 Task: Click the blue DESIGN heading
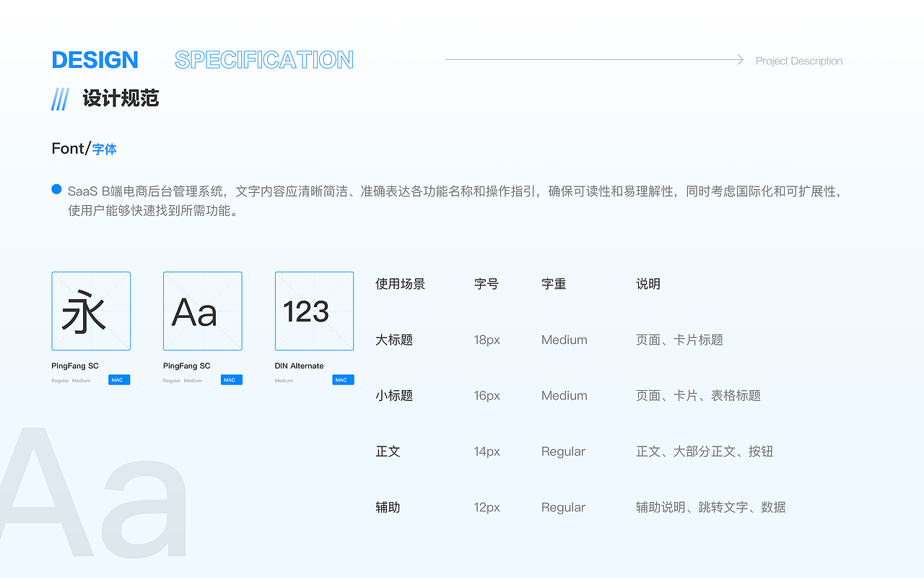tap(95, 60)
